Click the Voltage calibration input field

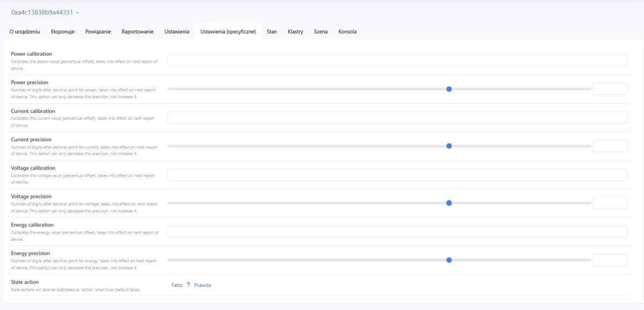click(397, 174)
